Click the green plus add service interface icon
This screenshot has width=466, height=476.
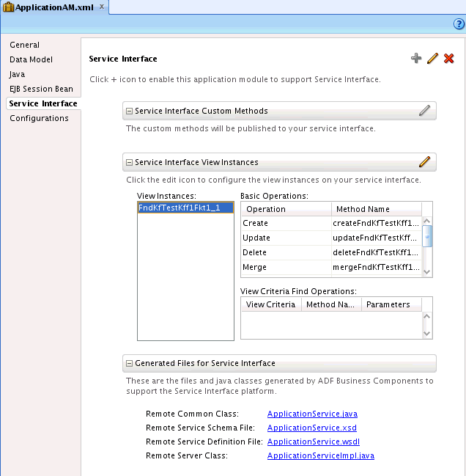(416, 58)
